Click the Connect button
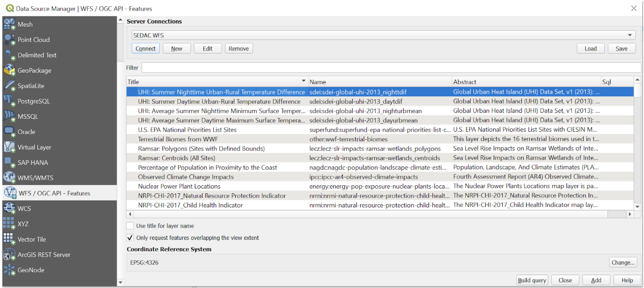Screen dimensions: 644x288 pyautogui.click(x=146, y=49)
